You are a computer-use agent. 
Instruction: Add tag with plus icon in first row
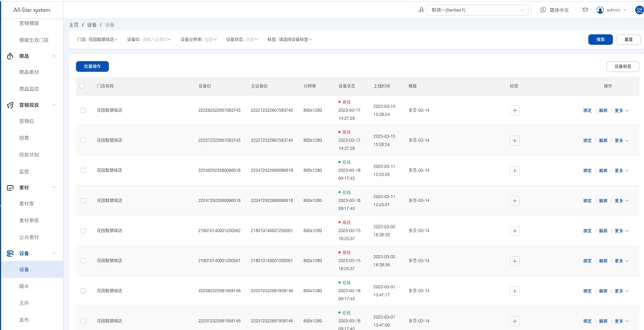pos(514,110)
